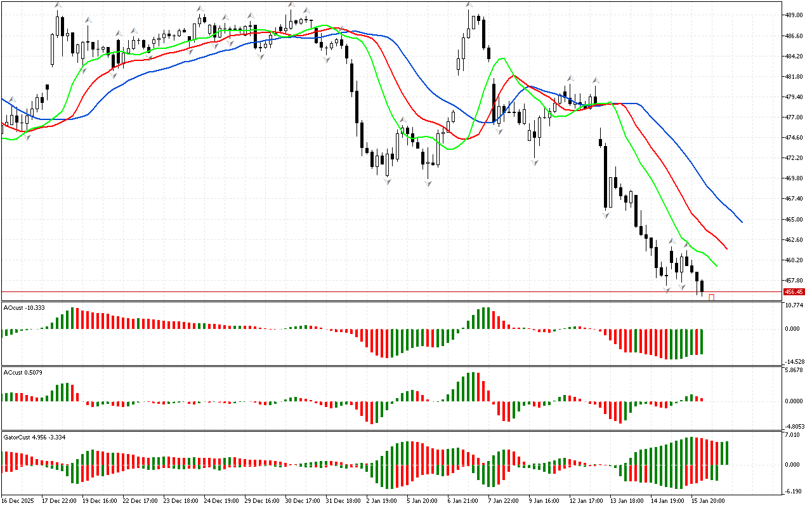812x508 pixels.
Task: Click the blue Alligator jaw line's right end
Action: [742, 222]
